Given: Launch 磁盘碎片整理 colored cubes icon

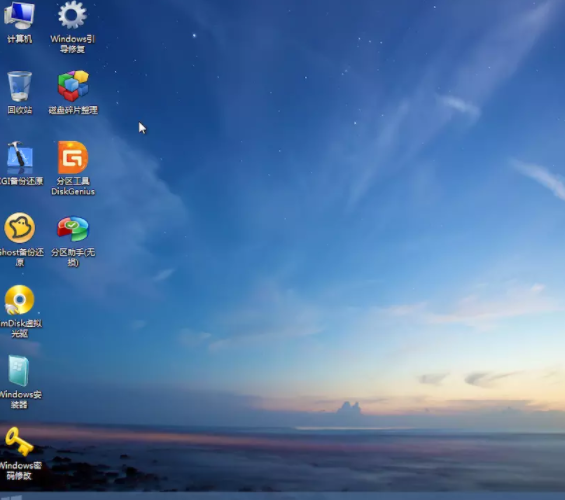Looking at the screenshot, I should coord(73,86).
